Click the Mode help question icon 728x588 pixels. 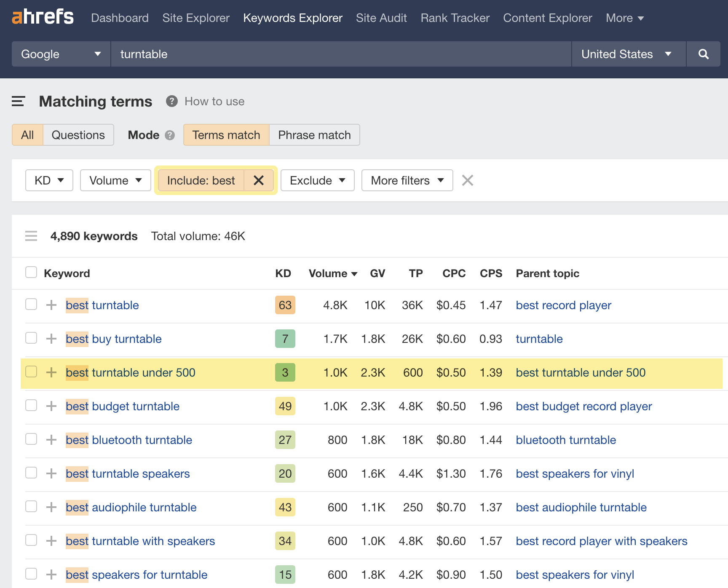[170, 135]
